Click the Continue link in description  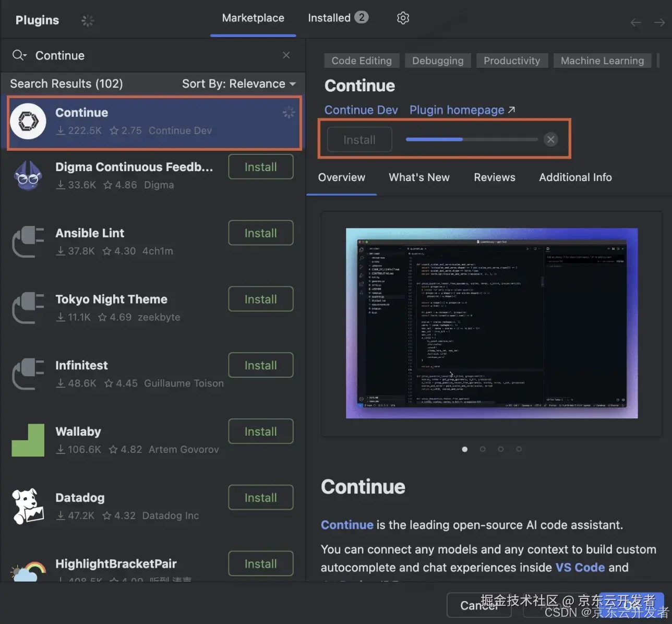[347, 525]
